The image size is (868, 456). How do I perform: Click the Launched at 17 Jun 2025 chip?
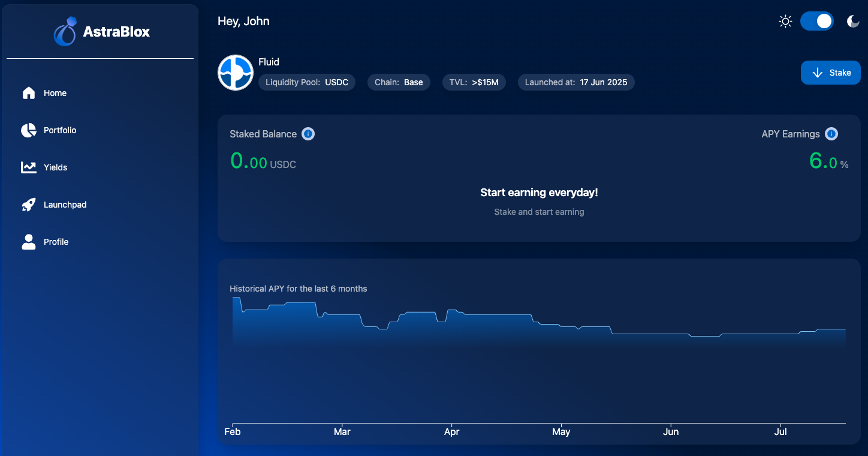tap(576, 82)
